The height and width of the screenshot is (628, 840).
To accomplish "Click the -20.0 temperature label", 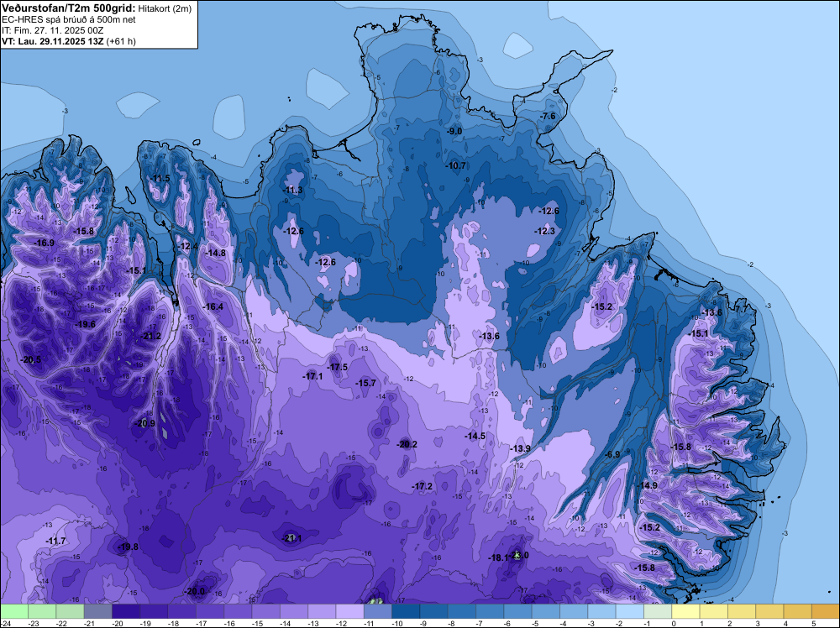I will (x=195, y=592).
